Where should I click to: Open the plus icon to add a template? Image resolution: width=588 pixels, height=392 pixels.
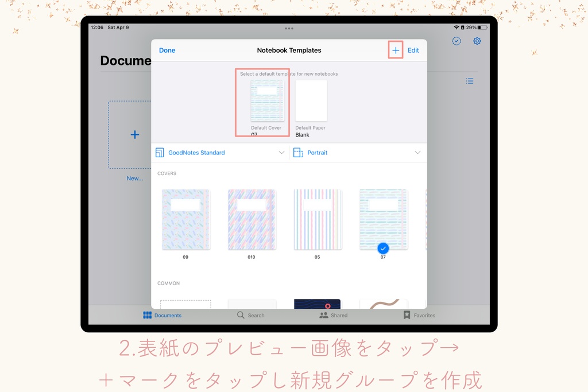pos(395,50)
